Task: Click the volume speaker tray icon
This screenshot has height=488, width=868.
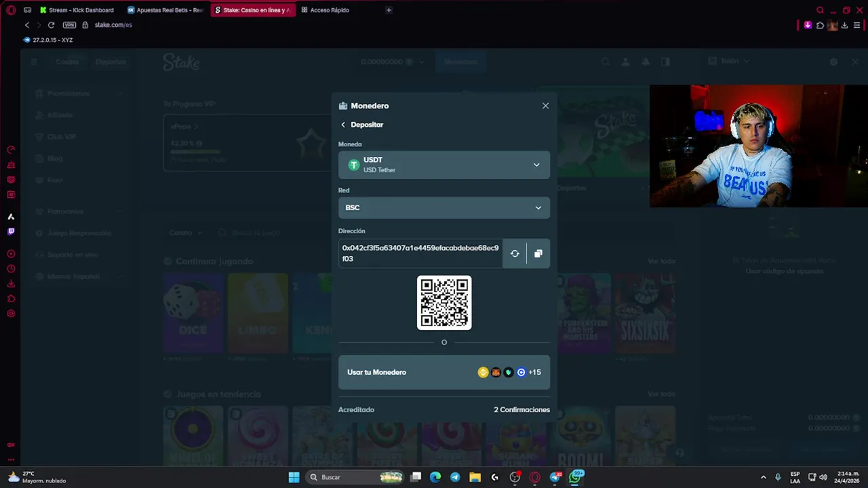Action: tap(823, 477)
